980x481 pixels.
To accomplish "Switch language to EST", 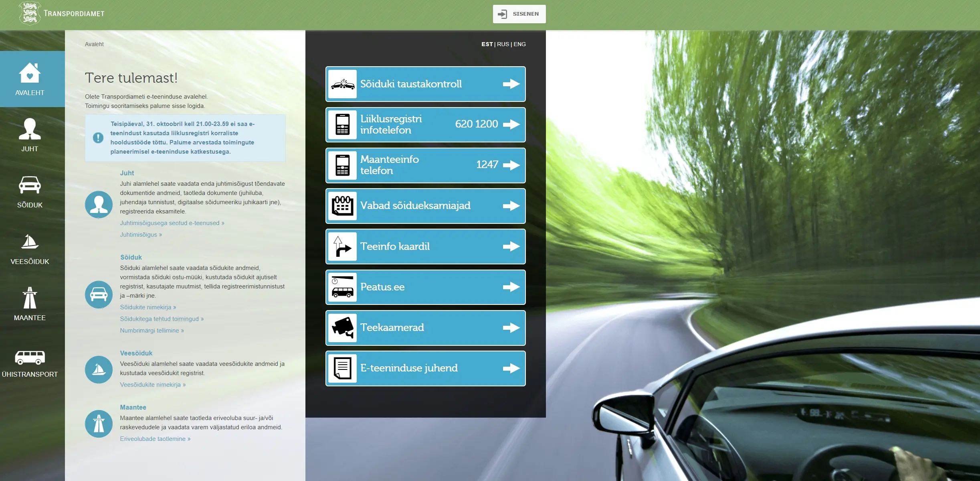I will [487, 44].
